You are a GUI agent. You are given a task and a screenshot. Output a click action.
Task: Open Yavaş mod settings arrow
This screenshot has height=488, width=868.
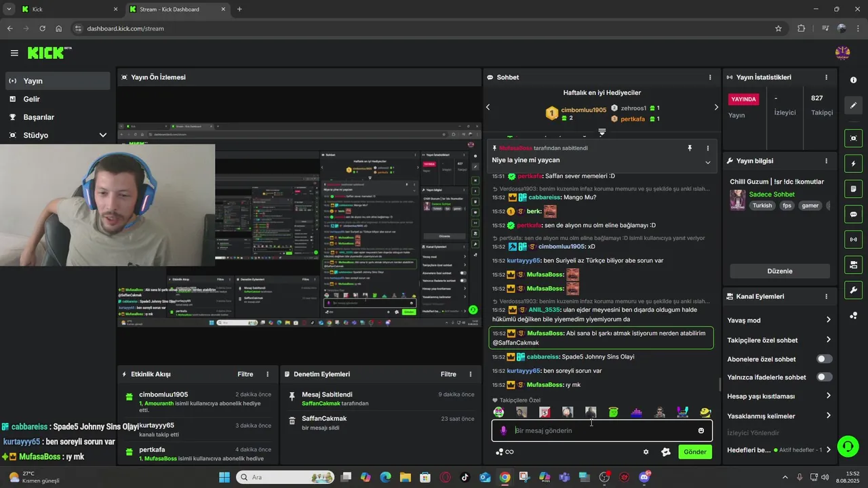coord(828,320)
